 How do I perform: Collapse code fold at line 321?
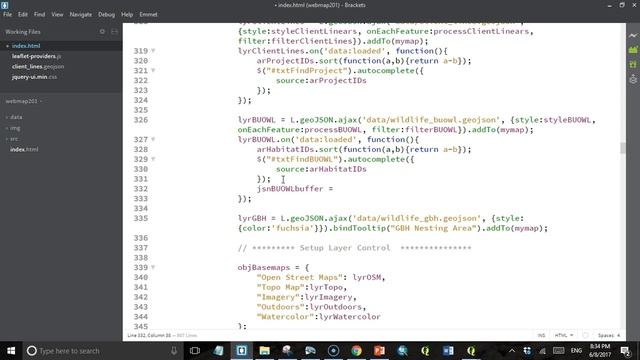coord(153,70)
